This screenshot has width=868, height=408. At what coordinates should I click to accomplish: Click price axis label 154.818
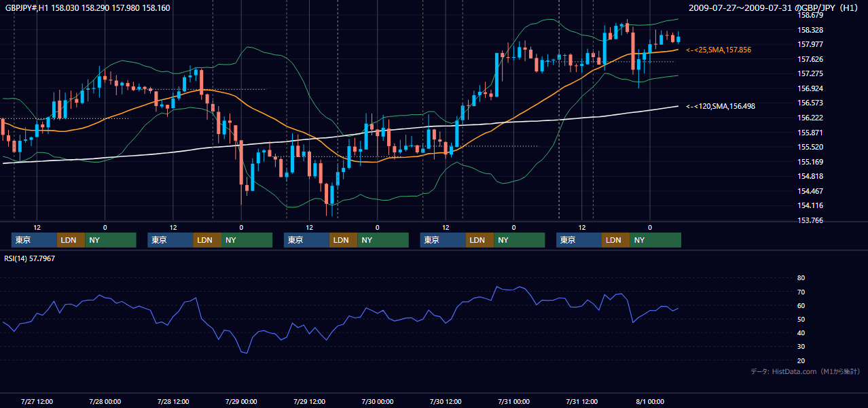pos(809,177)
